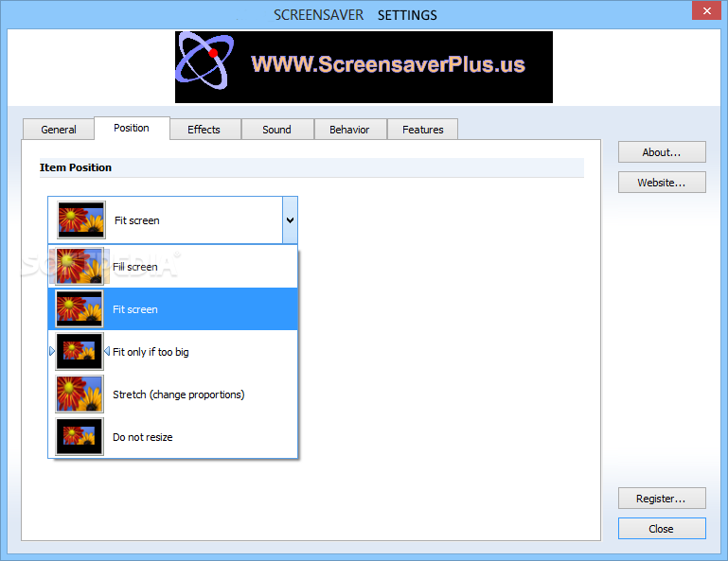
Task: Click the Register... button
Action: point(662,499)
